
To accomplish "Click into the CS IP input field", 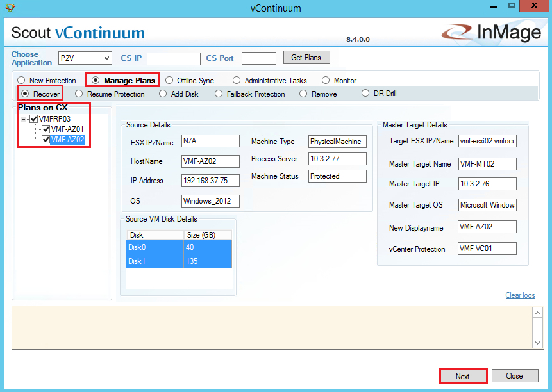I will point(173,59).
